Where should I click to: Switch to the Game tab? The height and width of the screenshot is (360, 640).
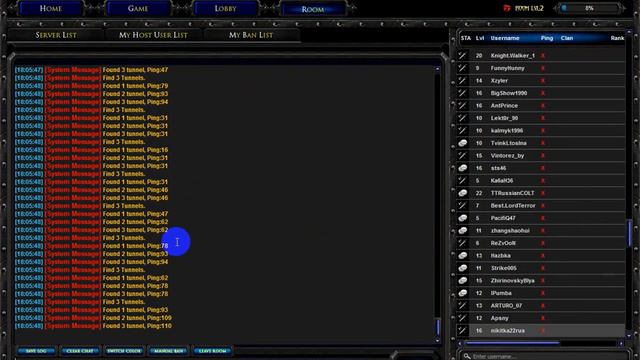click(x=138, y=8)
